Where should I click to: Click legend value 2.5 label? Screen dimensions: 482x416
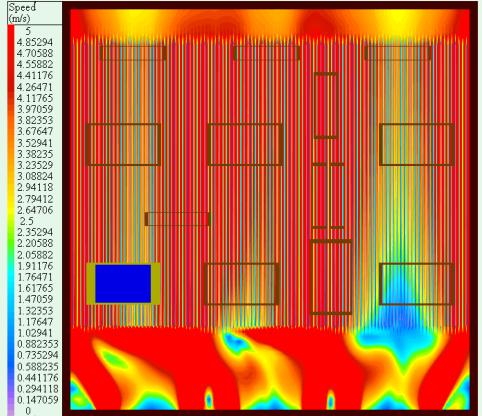tap(27, 221)
